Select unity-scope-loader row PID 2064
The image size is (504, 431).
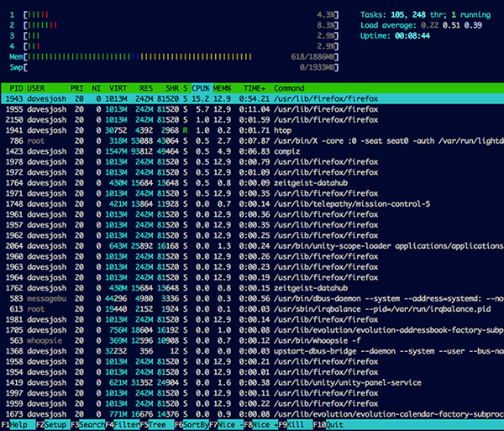click(x=253, y=246)
